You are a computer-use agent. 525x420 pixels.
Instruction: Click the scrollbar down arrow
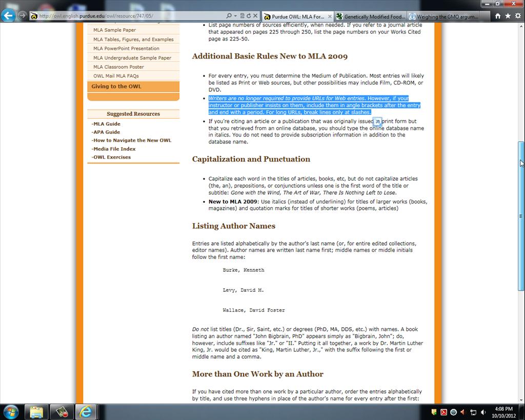(x=521, y=400)
